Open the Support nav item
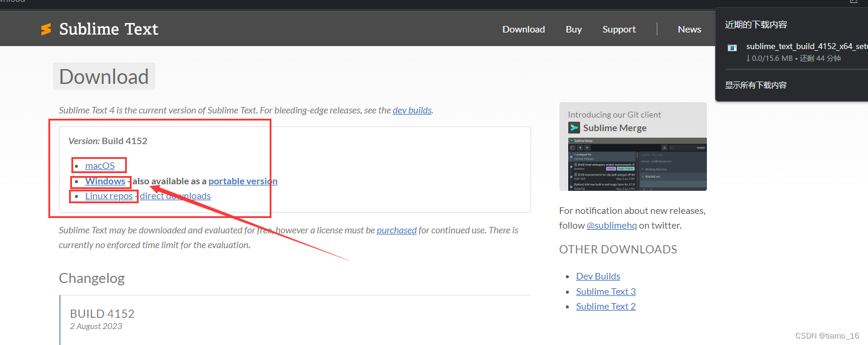Viewport: 868px width, 345px height. pos(619,29)
